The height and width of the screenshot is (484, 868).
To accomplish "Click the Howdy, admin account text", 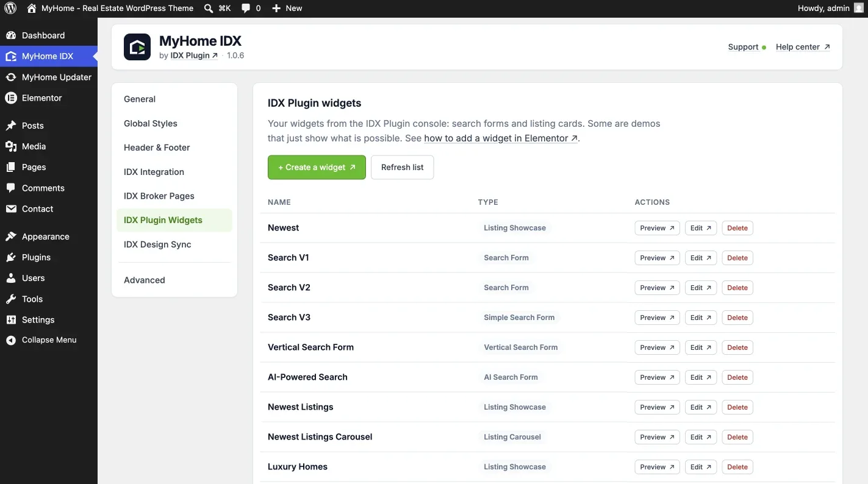I will [823, 8].
